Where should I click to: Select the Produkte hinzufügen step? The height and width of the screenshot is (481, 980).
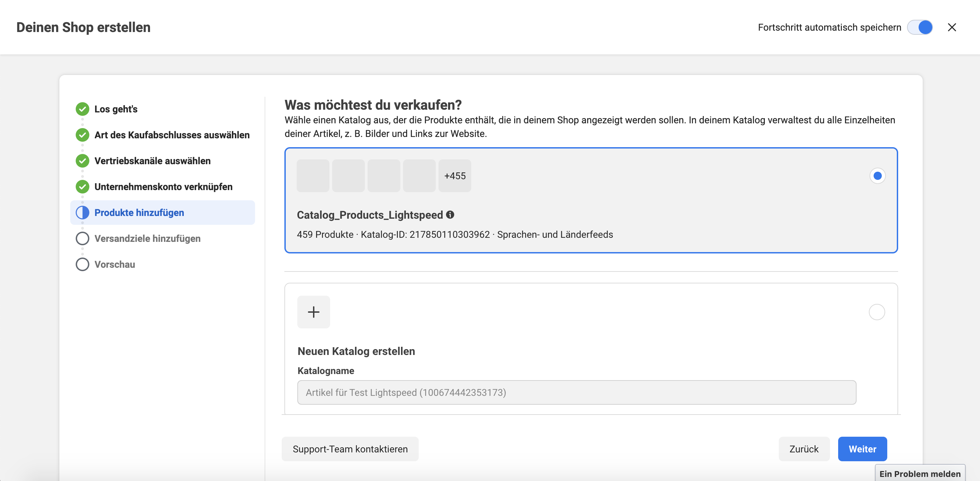[162, 212]
